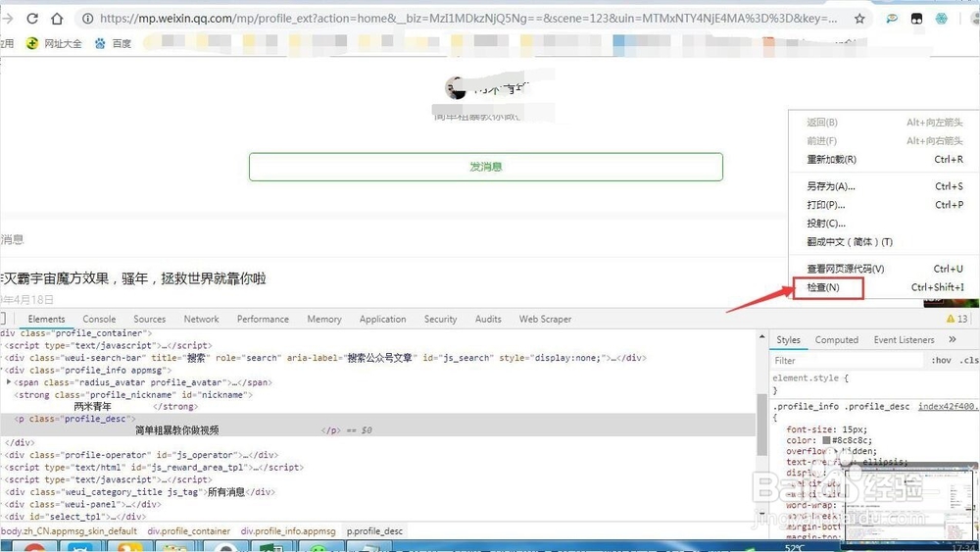Expand more style pane tabs chevron

(x=952, y=339)
